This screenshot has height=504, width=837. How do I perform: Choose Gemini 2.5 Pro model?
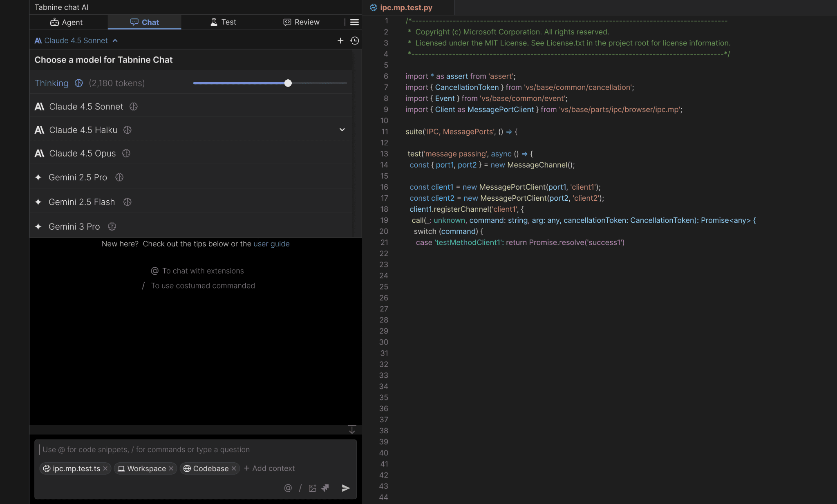(x=191, y=177)
